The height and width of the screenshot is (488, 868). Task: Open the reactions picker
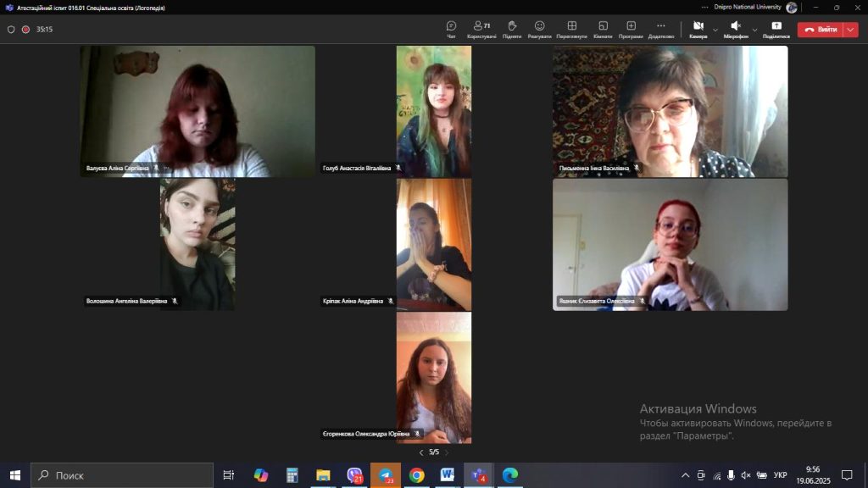pyautogui.click(x=540, y=30)
